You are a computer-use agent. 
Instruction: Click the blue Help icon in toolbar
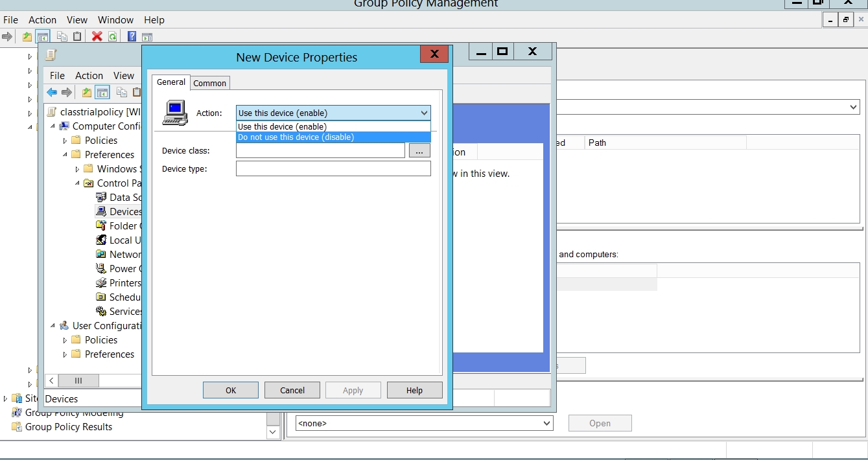coord(132,37)
